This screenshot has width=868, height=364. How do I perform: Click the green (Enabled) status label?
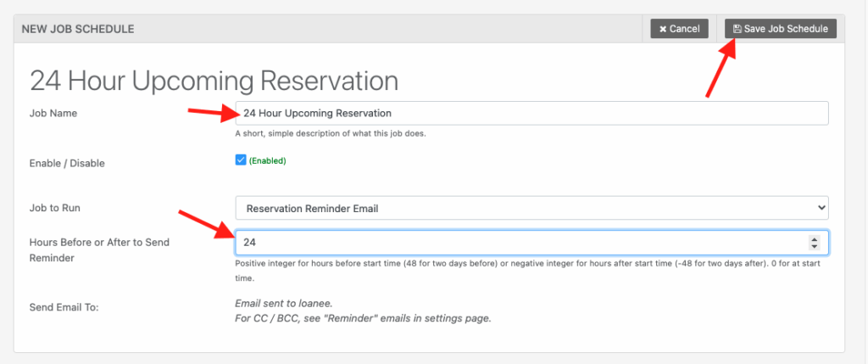(267, 160)
